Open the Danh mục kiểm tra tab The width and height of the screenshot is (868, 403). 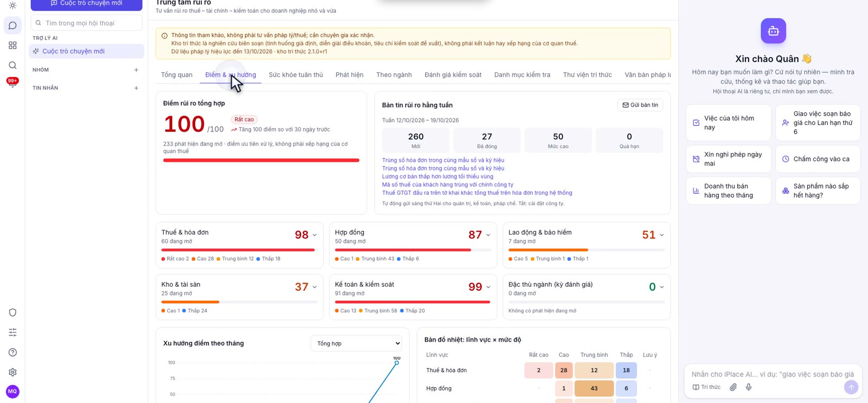click(522, 75)
